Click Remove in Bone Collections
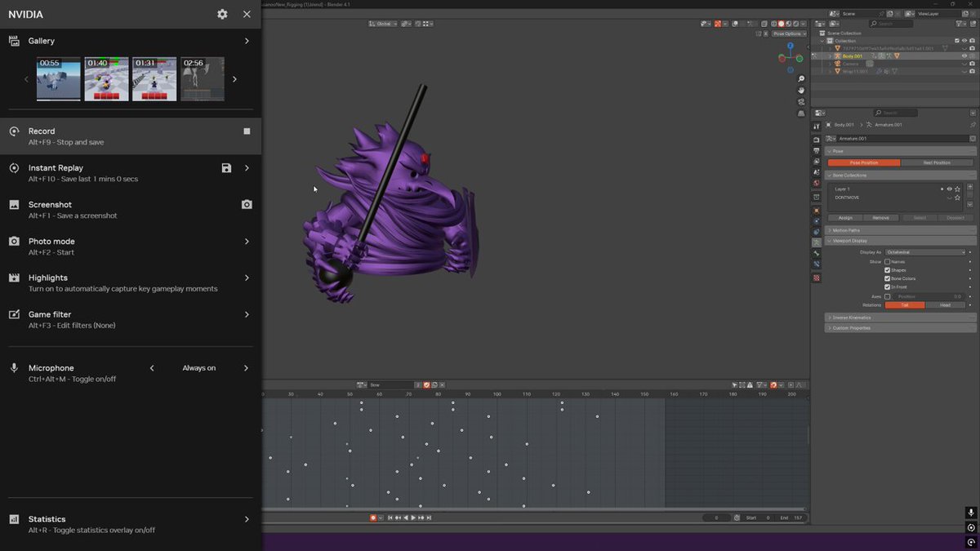The height and width of the screenshot is (551, 980). point(881,218)
